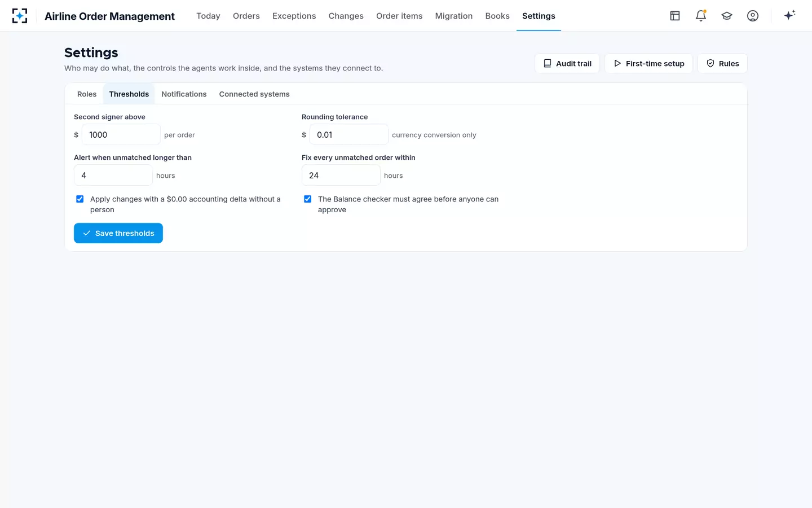Click the 'per order' label
The height and width of the screenshot is (508, 812).
179,135
